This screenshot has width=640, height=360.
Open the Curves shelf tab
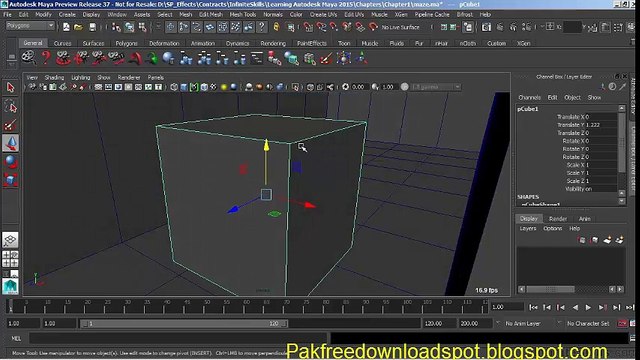[62, 43]
